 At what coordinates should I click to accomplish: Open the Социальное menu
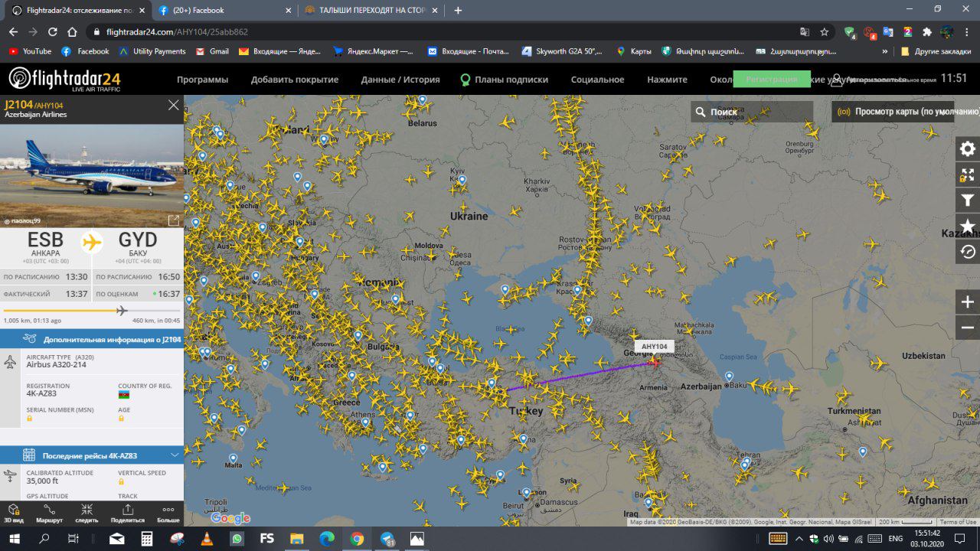tap(597, 80)
